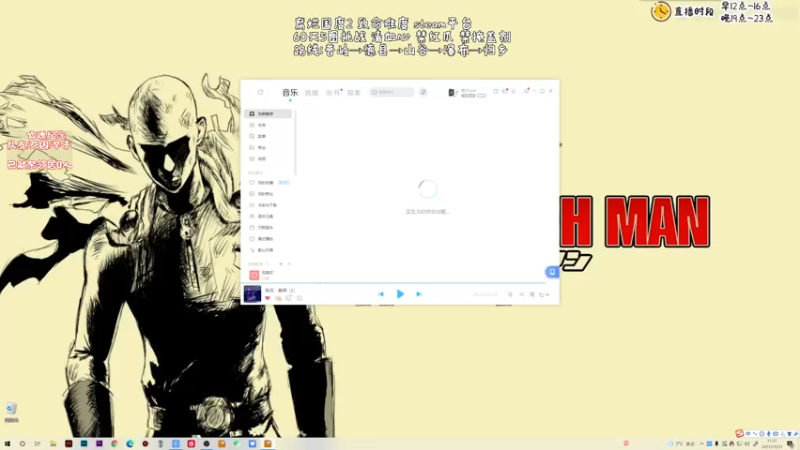Image resolution: width=800 pixels, height=450 pixels.
Task: Open the Windows Start menu
Action: click(7, 444)
